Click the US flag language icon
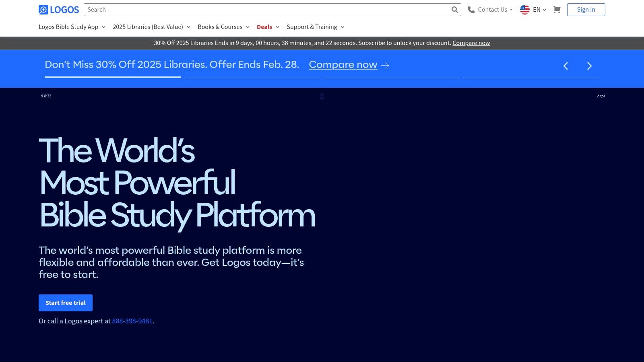The image size is (644, 362). [x=525, y=10]
